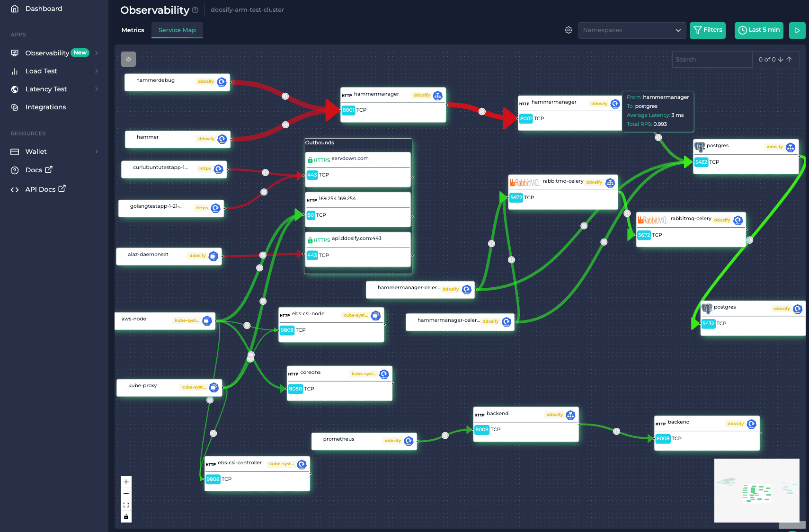Switch to the Metrics tab

tap(133, 30)
